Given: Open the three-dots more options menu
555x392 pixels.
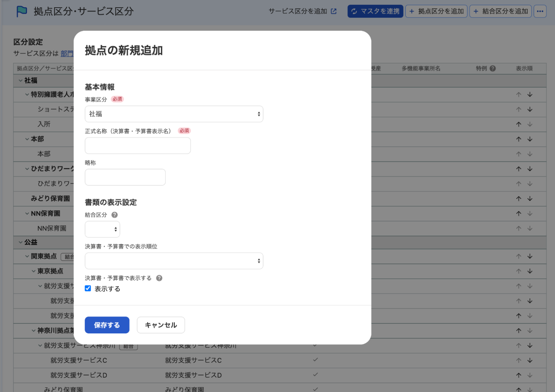Looking at the screenshot, I should [x=540, y=11].
